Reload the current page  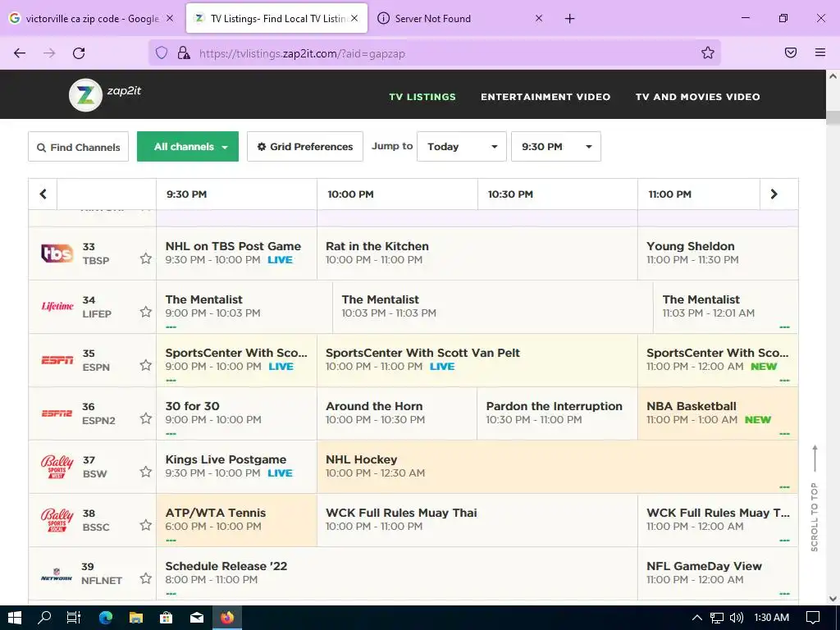[x=79, y=53]
